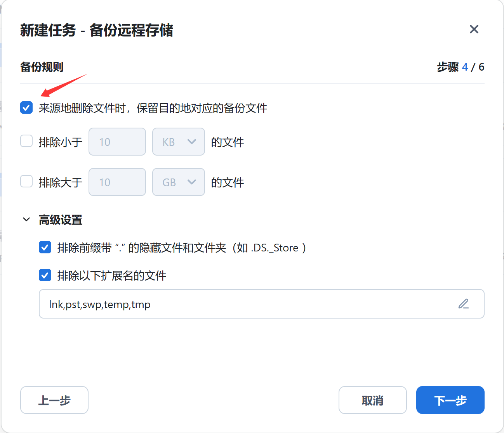Close the 新建任务 dialog with the X icon
Image resolution: width=504 pixels, height=433 pixels.
point(474,29)
